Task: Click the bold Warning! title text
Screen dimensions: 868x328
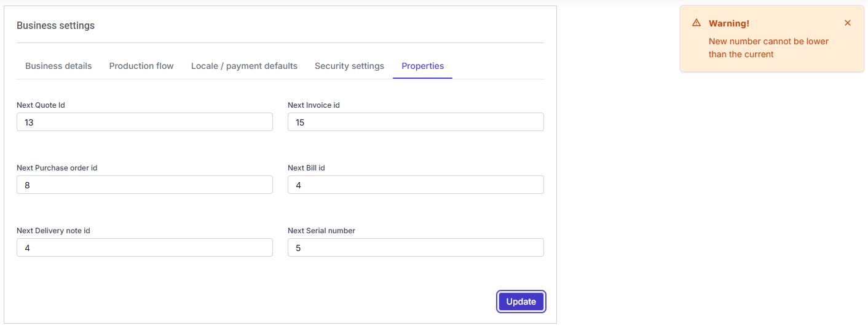Action: tap(728, 23)
